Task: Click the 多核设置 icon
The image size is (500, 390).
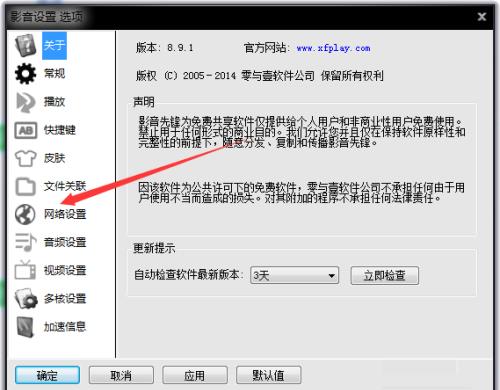Action: (26, 298)
